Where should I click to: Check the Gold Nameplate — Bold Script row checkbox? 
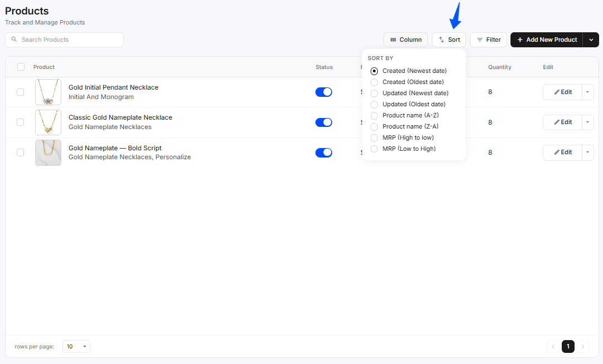[x=21, y=153]
